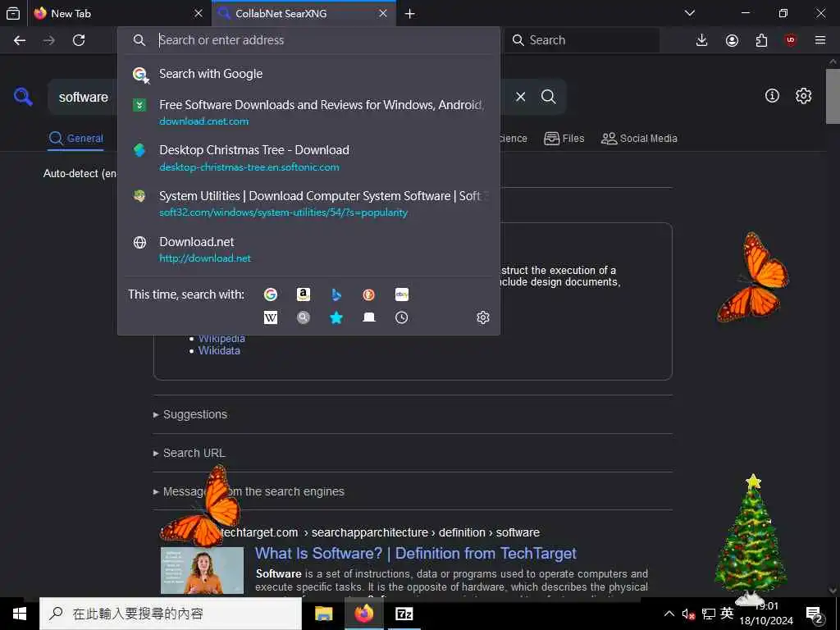
Task: Expand the Suggestions section
Action: [190, 414]
